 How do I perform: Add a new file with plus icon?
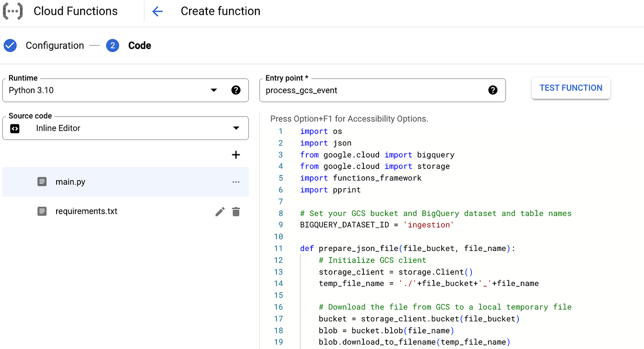[236, 155]
